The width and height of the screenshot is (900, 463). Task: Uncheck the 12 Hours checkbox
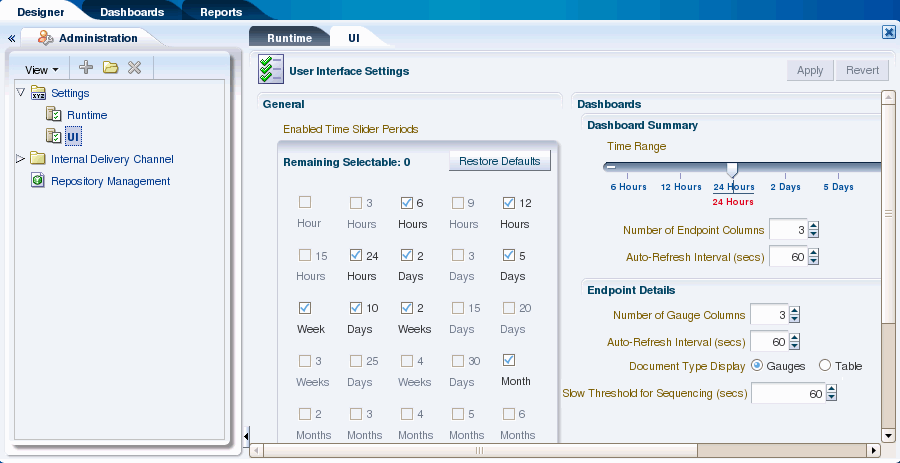click(509, 203)
